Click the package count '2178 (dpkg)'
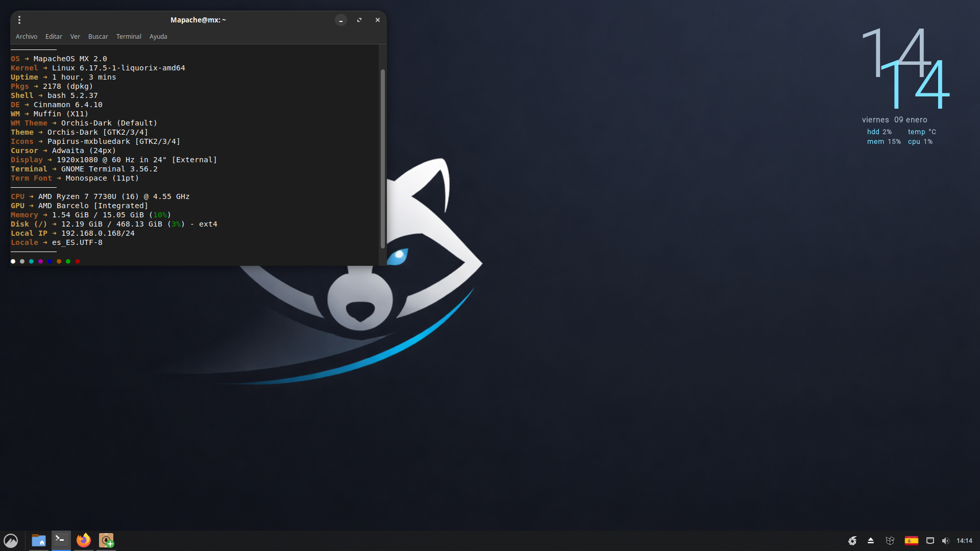980x551 pixels. [68, 86]
